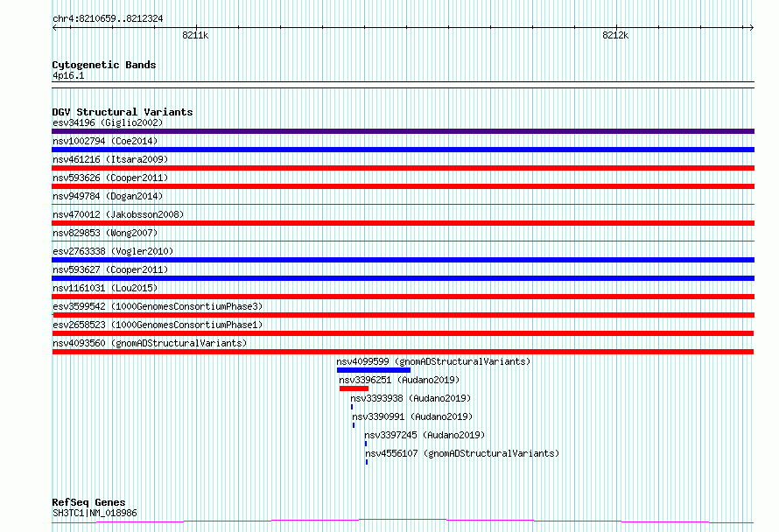Open nsv1002794 (Coe2014) variant label
779x532 pixels.
[x=105, y=141]
